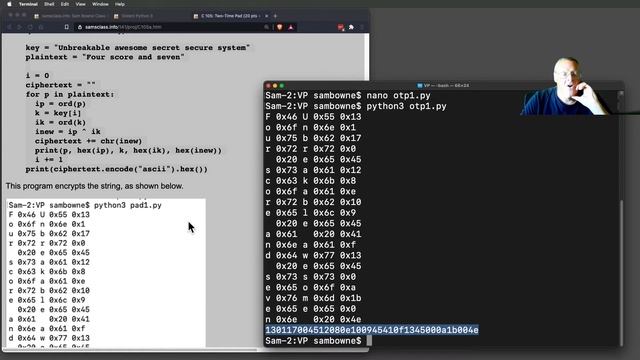This screenshot has width=640, height=360.
Task: Go forward in browser
Action: click(19, 27)
